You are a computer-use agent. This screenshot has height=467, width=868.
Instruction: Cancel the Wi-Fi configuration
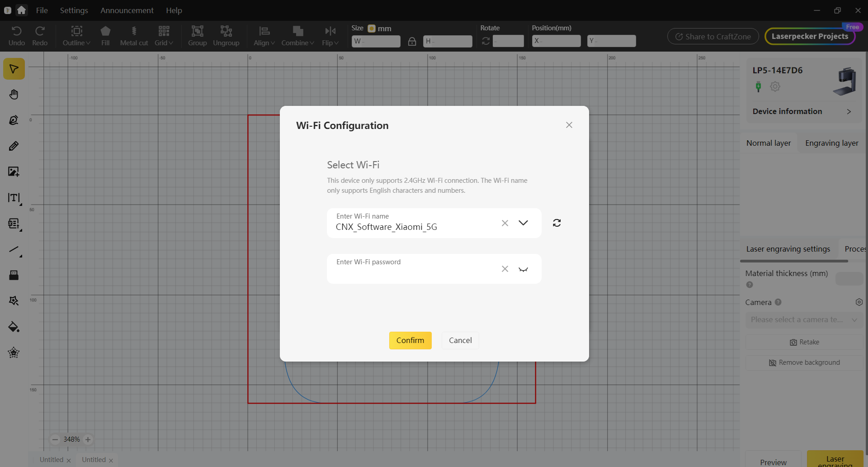tap(460, 340)
